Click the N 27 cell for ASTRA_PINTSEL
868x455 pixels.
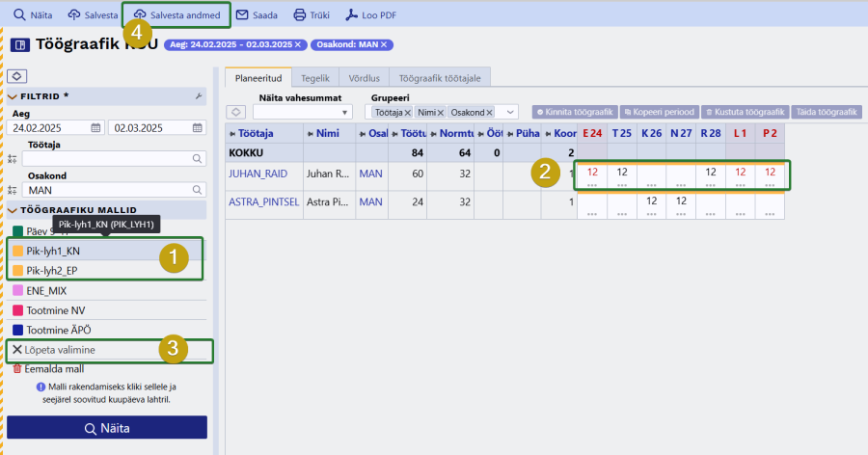(682, 204)
